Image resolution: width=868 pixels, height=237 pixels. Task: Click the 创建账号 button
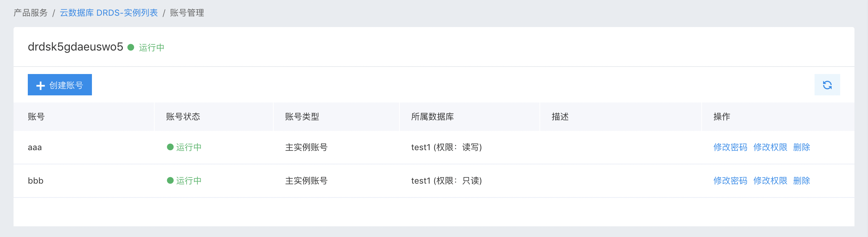60,85
